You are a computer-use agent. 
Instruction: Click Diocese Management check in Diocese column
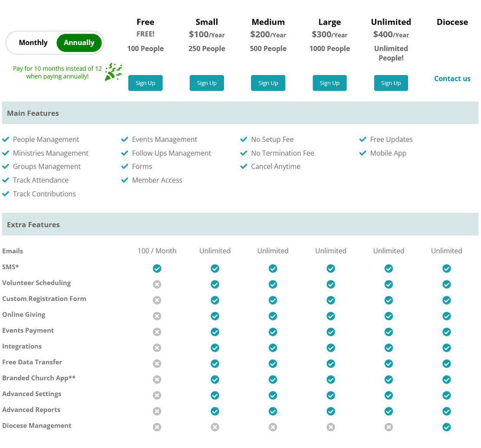(447, 427)
